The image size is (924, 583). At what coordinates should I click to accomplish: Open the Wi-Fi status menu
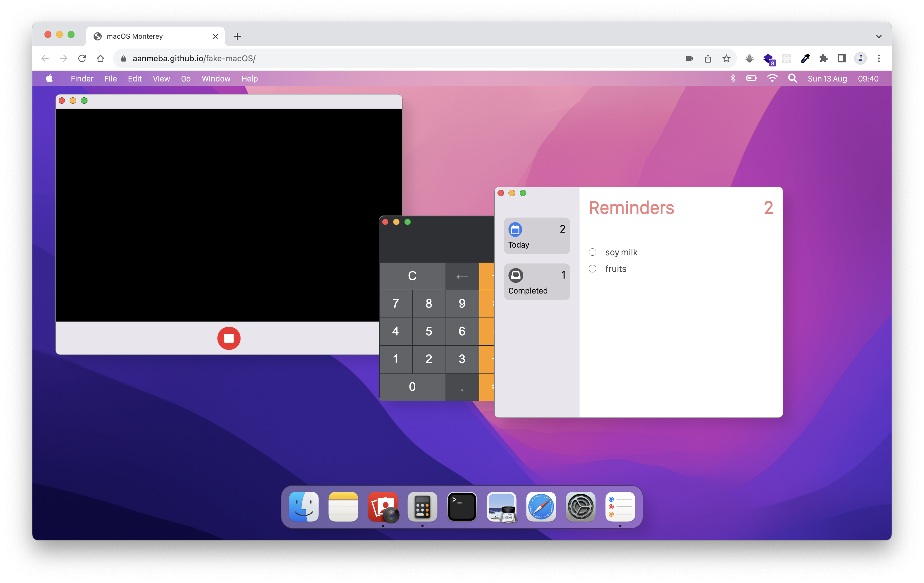coord(772,79)
